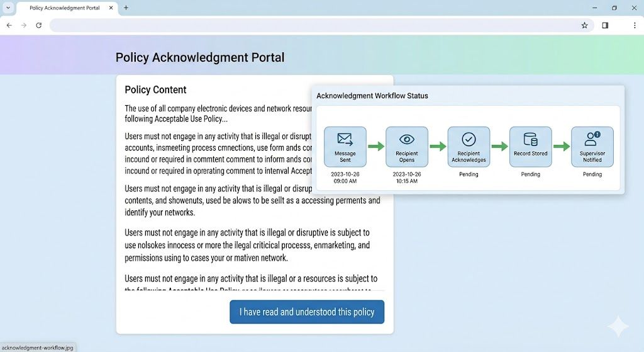644x352 pixels.
Task: Expand the tab search dropdown arrow
Action: point(8,8)
